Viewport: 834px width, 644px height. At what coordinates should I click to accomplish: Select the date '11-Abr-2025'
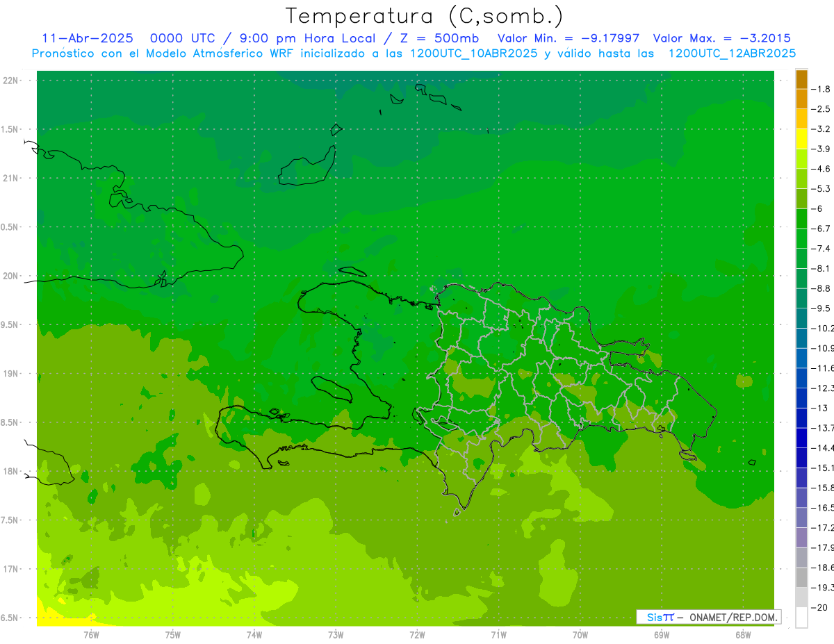(x=87, y=38)
